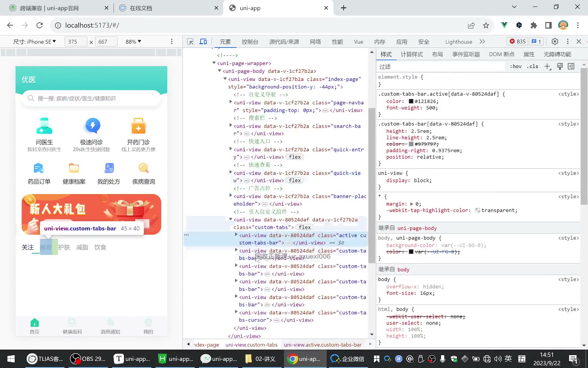This screenshot has width=588, height=368.
Task: Toggle the device toolbar icon
Action: click(203, 41)
